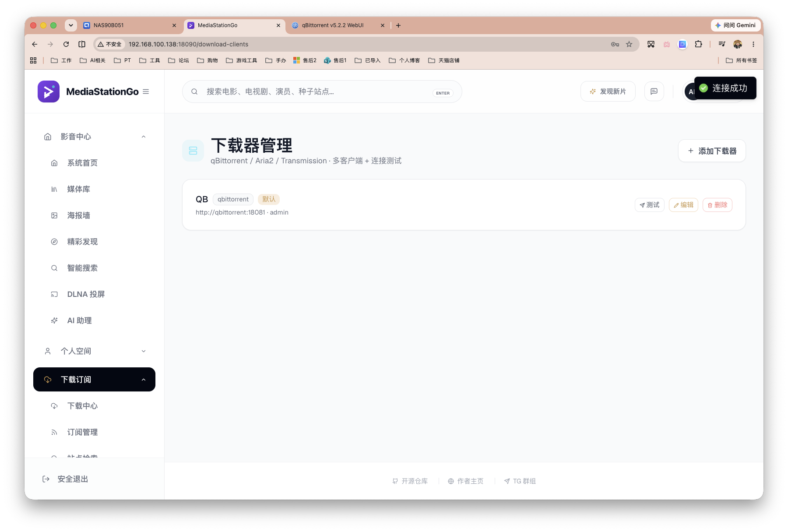This screenshot has width=788, height=532.
Task: Bookmark this page with star icon
Action: (629, 44)
